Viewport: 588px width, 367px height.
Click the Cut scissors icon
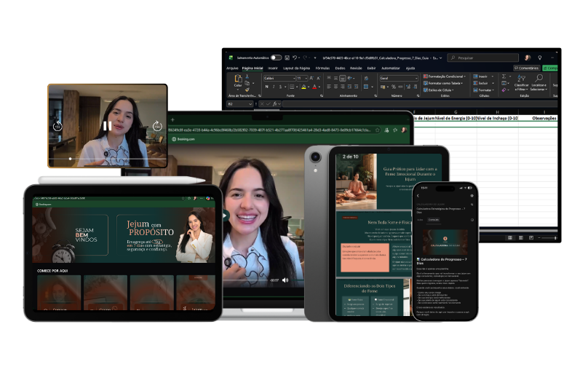(x=247, y=76)
